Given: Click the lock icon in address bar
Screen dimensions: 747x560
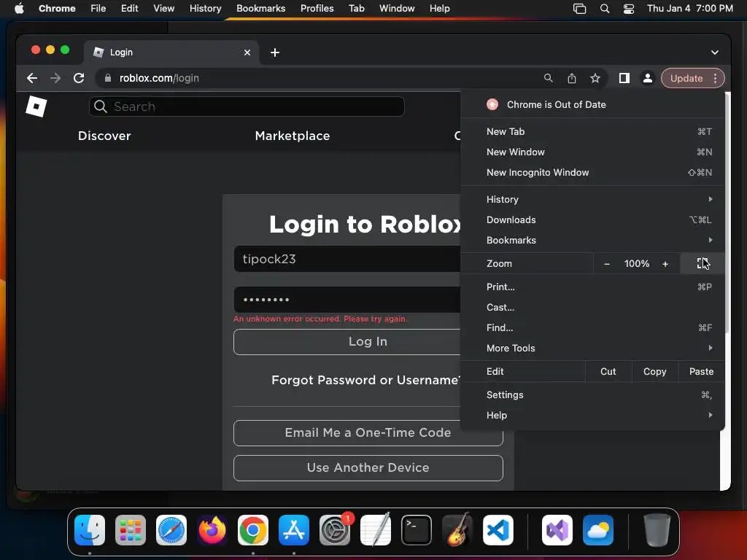Looking at the screenshot, I should (x=108, y=78).
